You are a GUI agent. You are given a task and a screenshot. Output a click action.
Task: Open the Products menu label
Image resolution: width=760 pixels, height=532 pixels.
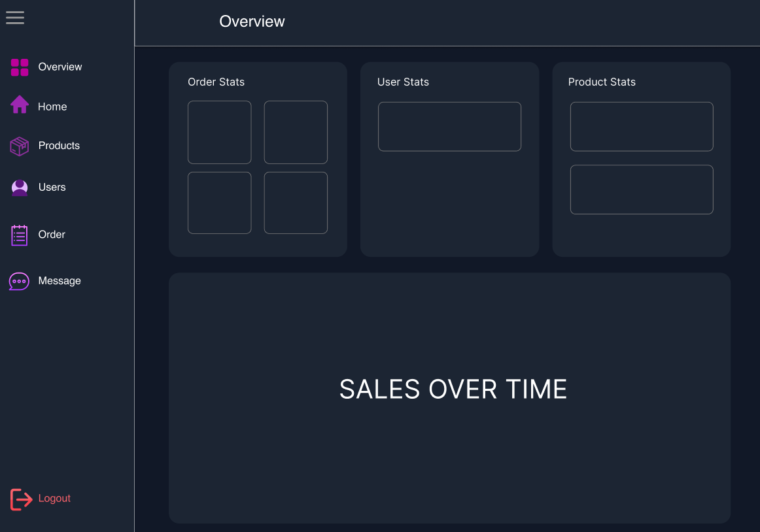pos(59,146)
